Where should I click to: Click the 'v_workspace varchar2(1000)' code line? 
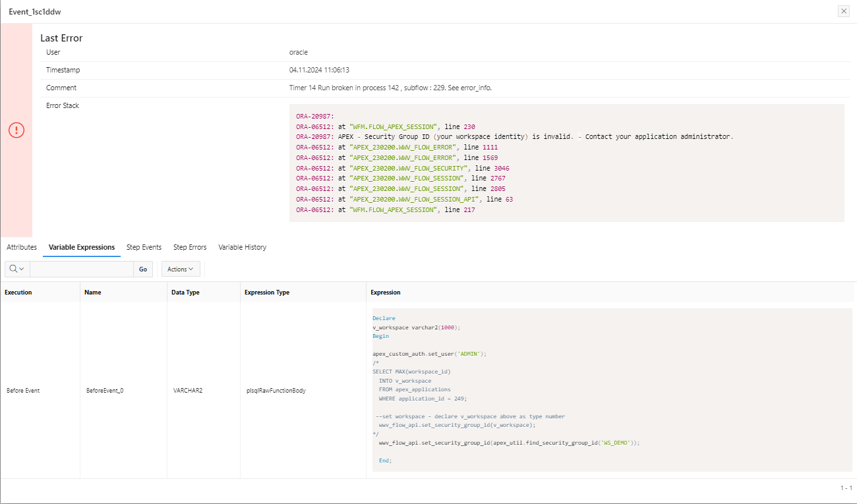click(x=417, y=327)
